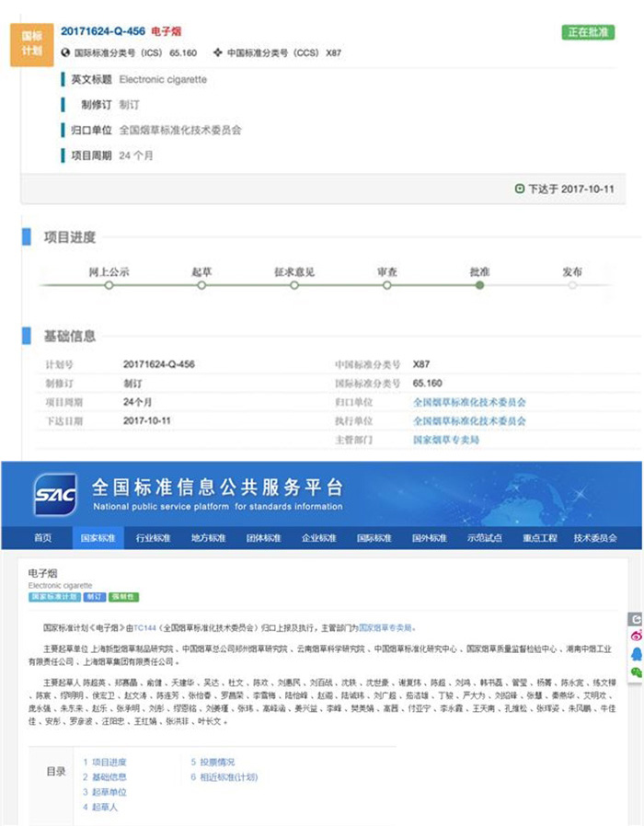The width and height of the screenshot is (644, 826).
Task: Click the Electronic cigarette value beside 英文标题
Action: coord(163,79)
